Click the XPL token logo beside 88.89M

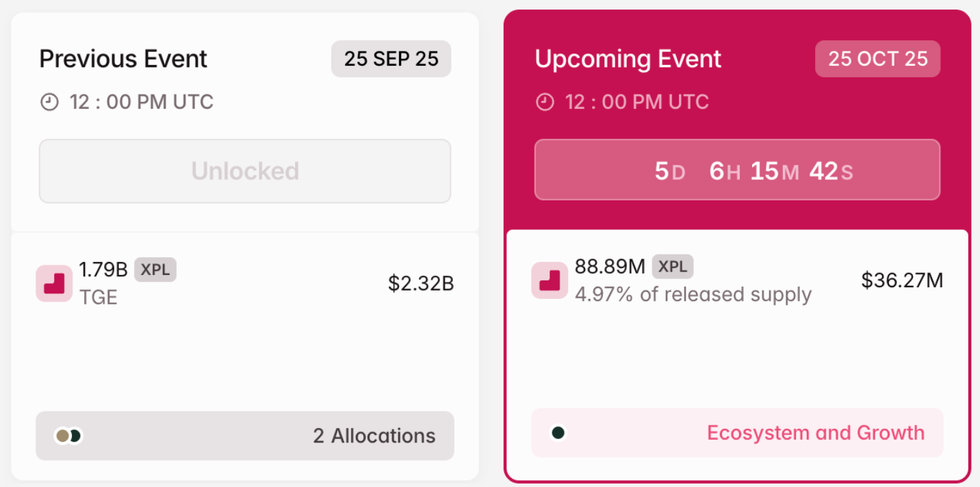pyautogui.click(x=550, y=280)
